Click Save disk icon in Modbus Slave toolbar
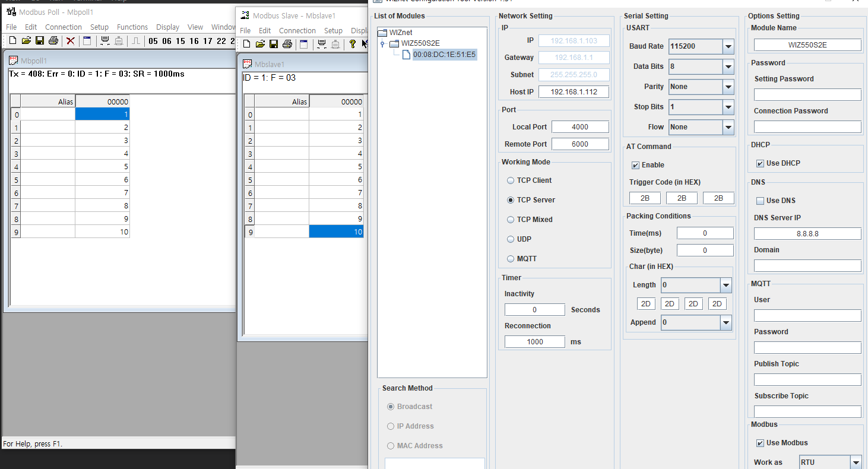Image resolution: width=868 pixels, height=469 pixels. [x=274, y=44]
